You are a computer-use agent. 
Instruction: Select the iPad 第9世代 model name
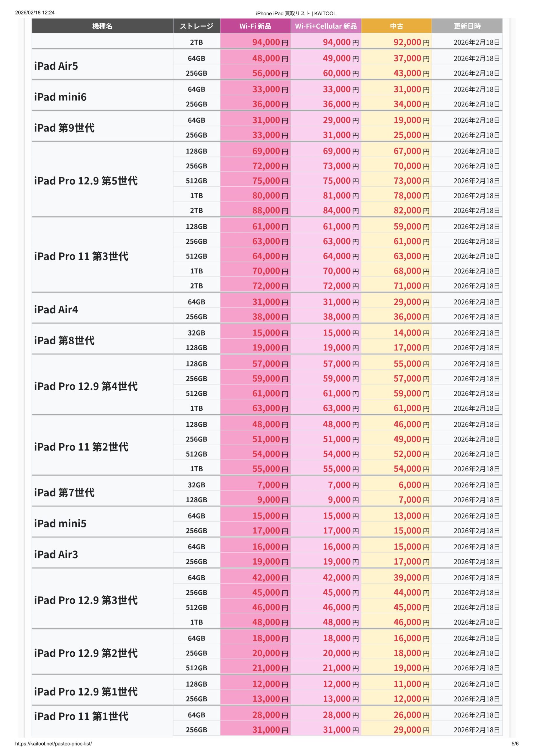pyautogui.click(x=65, y=128)
